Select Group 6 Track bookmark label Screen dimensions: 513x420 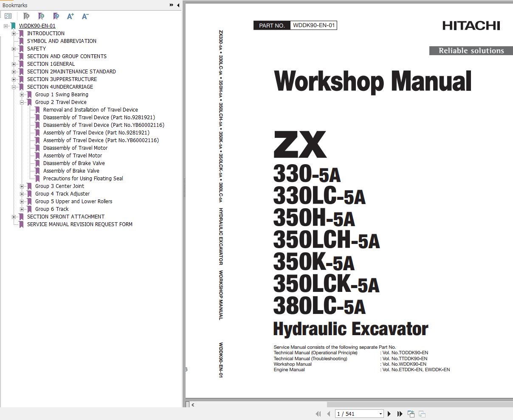coord(52,209)
